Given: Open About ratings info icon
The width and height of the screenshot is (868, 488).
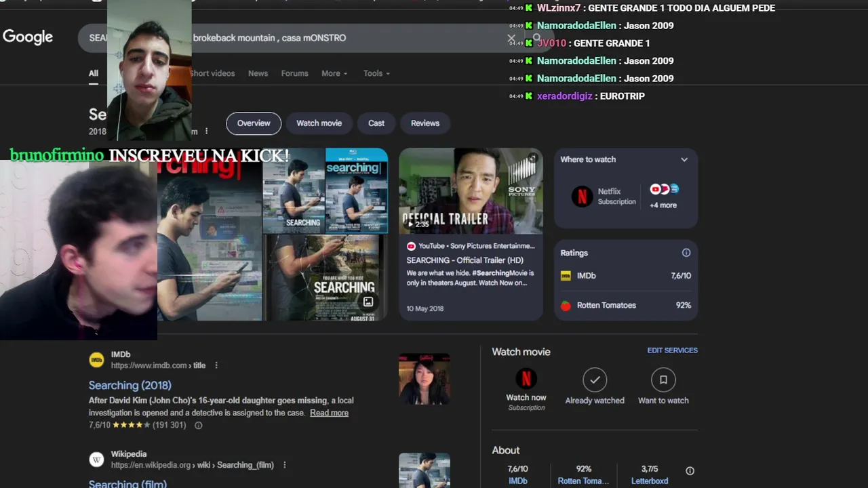Looking at the screenshot, I should pyautogui.click(x=690, y=471).
